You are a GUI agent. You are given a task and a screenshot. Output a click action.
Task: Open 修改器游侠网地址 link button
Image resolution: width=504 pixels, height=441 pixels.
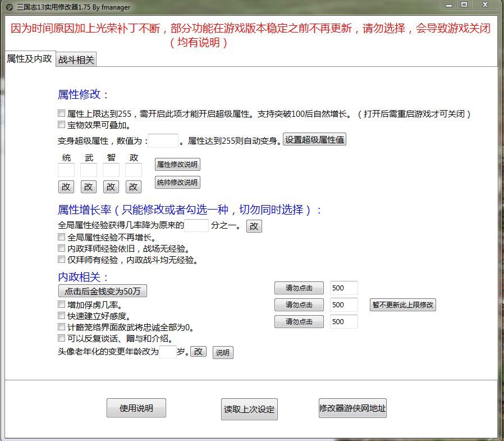352,408
